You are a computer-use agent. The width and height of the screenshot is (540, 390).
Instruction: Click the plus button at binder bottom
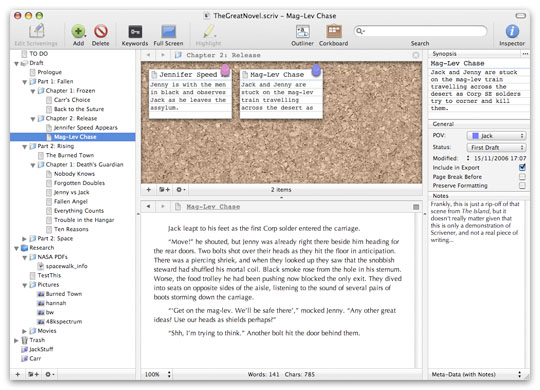18,374
